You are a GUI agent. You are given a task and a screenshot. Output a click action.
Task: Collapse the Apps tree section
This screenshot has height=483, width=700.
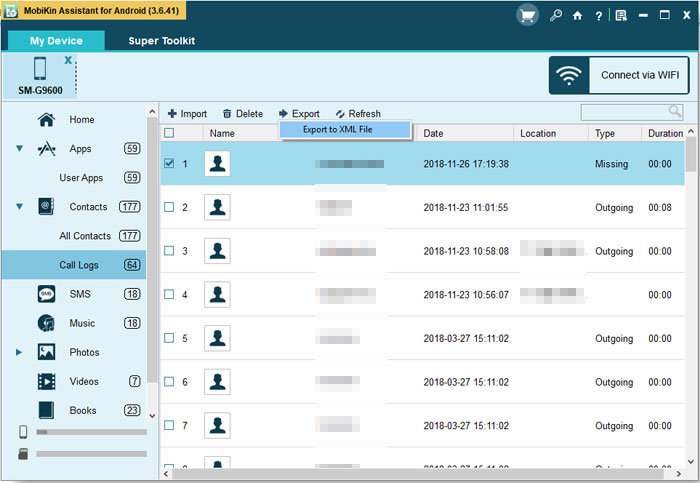(x=19, y=149)
